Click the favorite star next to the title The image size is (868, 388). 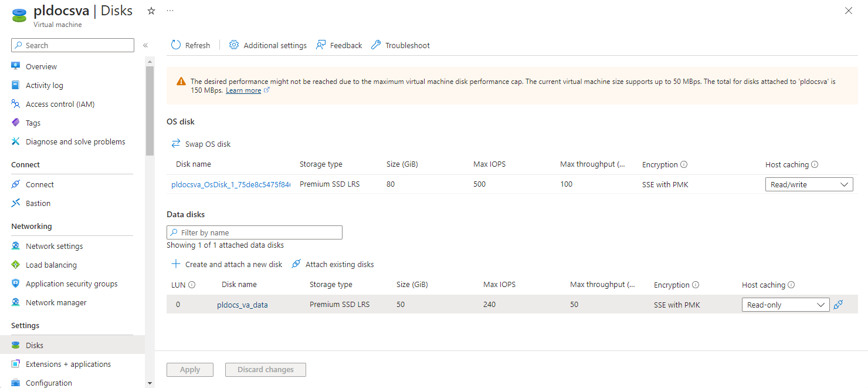[151, 11]
